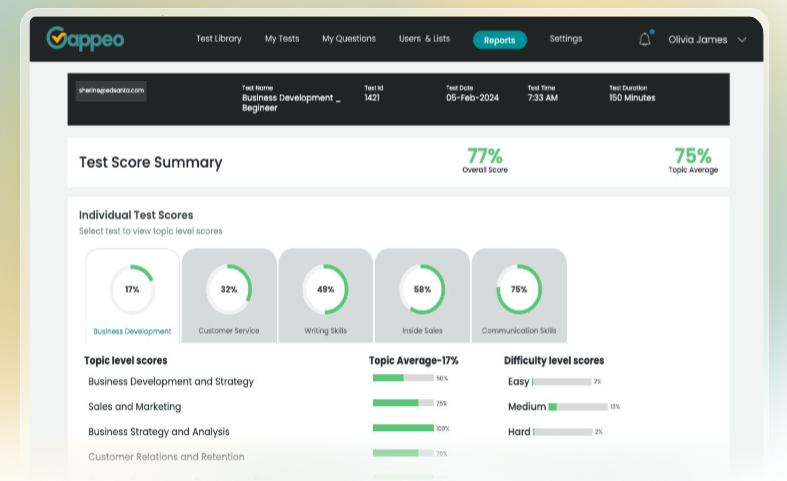Click the 17% Business Development score ring
Viewport: 787px width, 481px height.
click(132, 289)
